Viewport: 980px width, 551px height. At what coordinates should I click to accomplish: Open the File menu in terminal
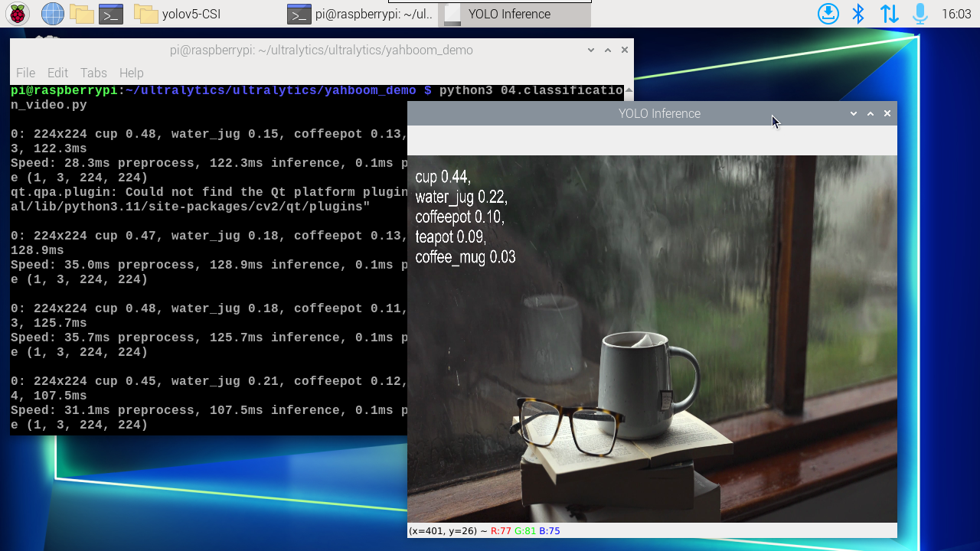coord(25,73)
